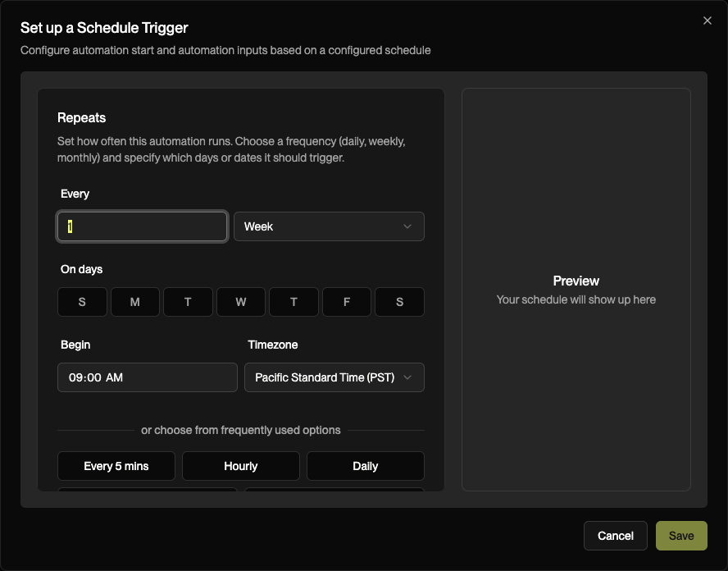Enable Tuesday in the On days row
The image size is (728, 571).
pos(188,302)
